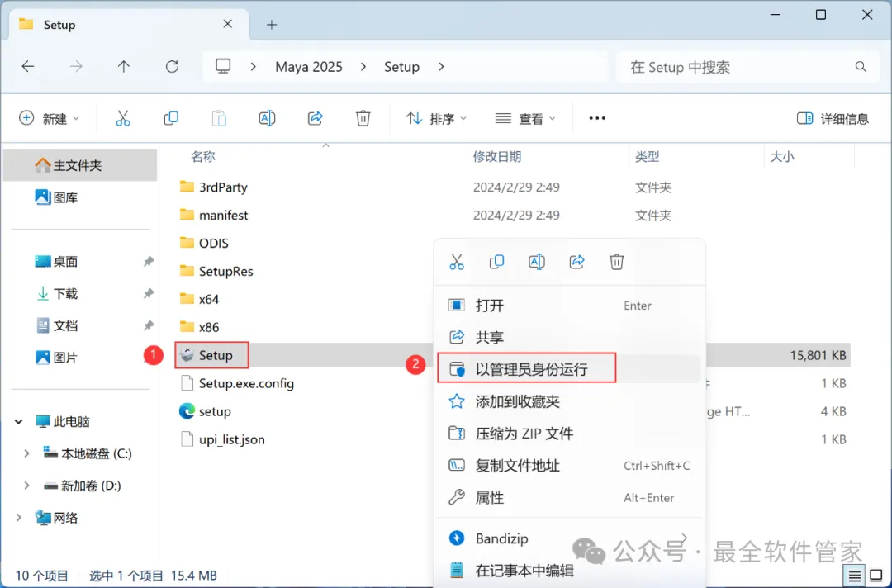Click the toolbar Share icon
892x588 pixels.
(316, 118)
